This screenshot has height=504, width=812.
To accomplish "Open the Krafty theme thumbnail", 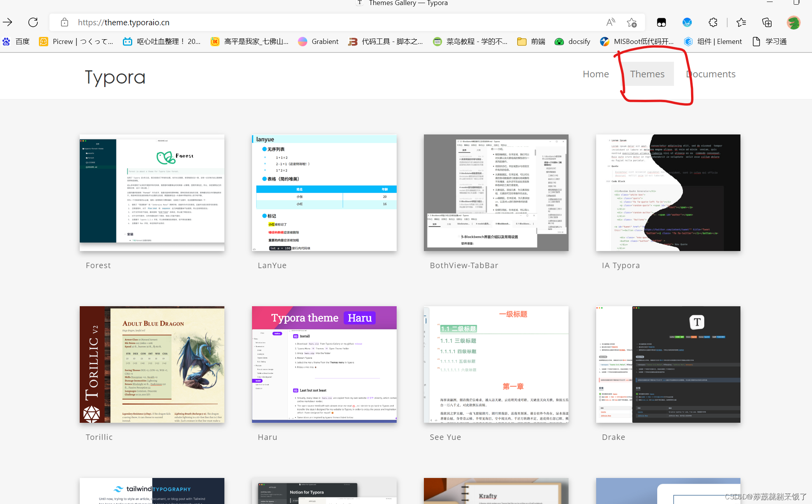I will coord(496,491).
